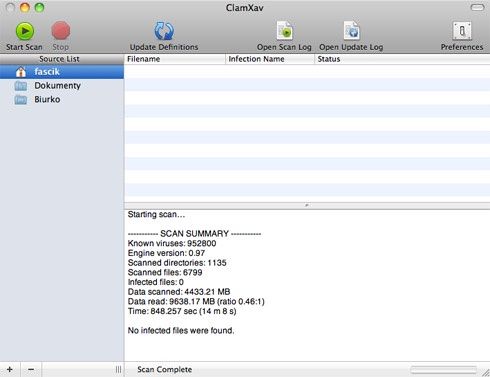Viewport: 490px width, 377px height.
Task: Sort by Status column header
Action: (x=402, y=59)
